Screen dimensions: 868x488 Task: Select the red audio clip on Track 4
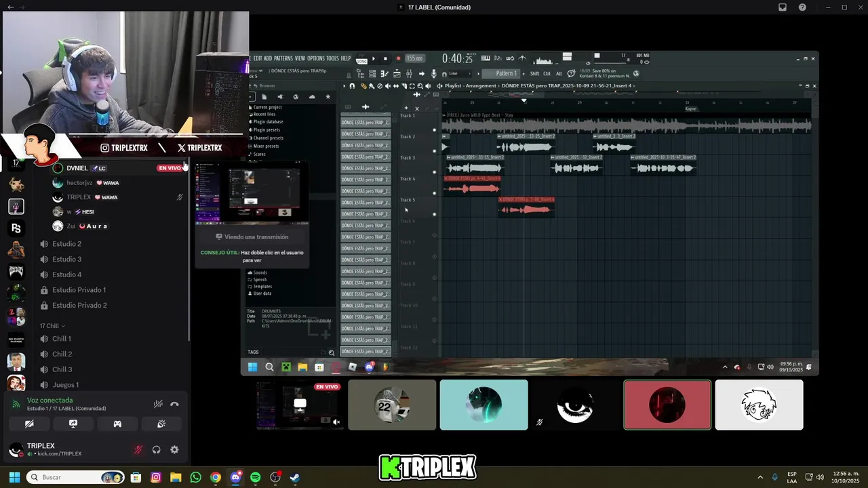click(x=473, y=185)
